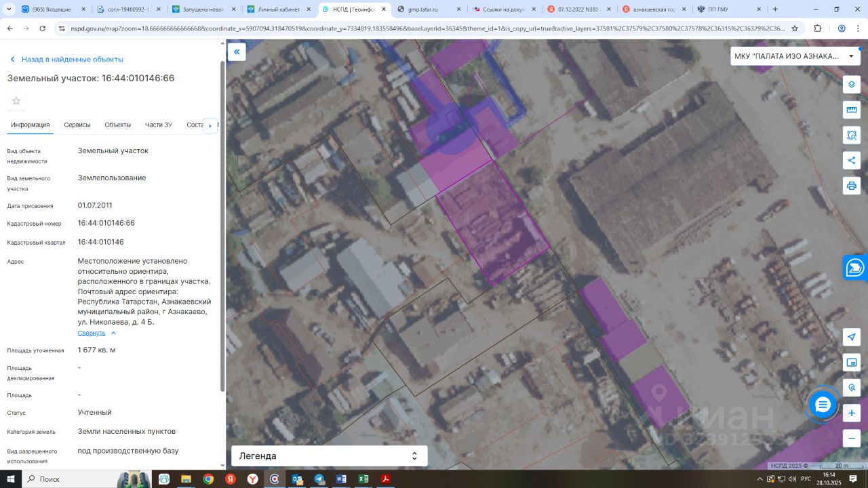Zoom out of the map
Viewport: 868px width, 488px height.
[852, 438]
